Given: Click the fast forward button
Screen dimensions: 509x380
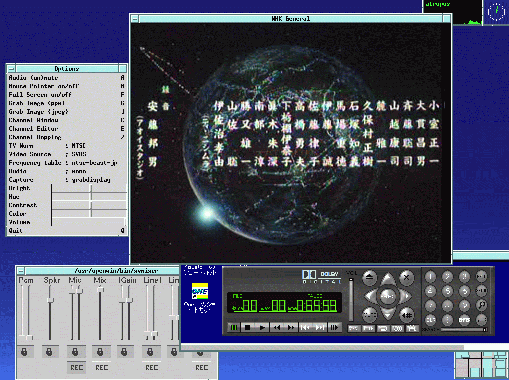Looking at the screenshot, I should (291, 327).
